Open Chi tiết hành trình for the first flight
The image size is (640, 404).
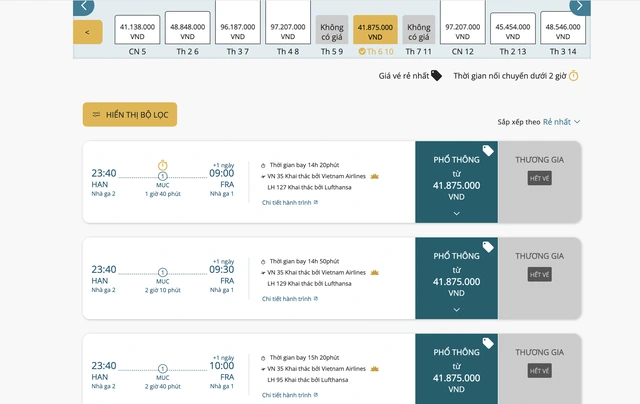(290, 202)
